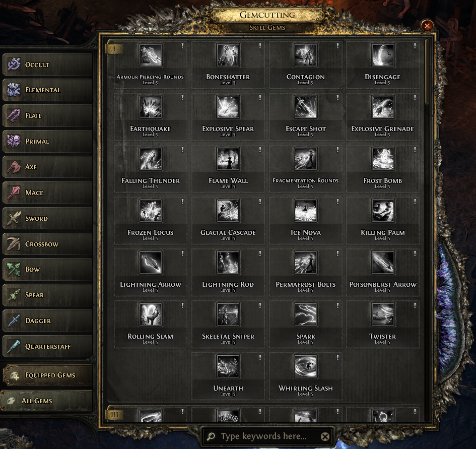Select the Boneshatter skill gem icon

(x=228, y=55)
